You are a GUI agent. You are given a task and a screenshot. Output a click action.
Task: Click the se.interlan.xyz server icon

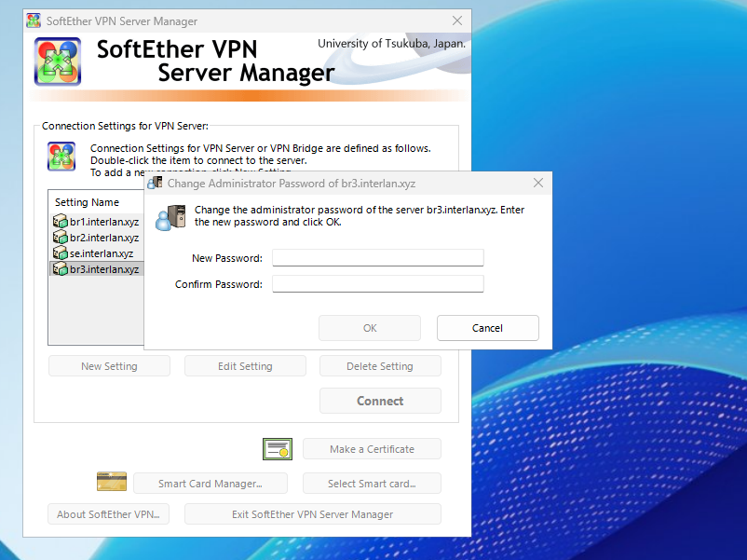(61, 253)
